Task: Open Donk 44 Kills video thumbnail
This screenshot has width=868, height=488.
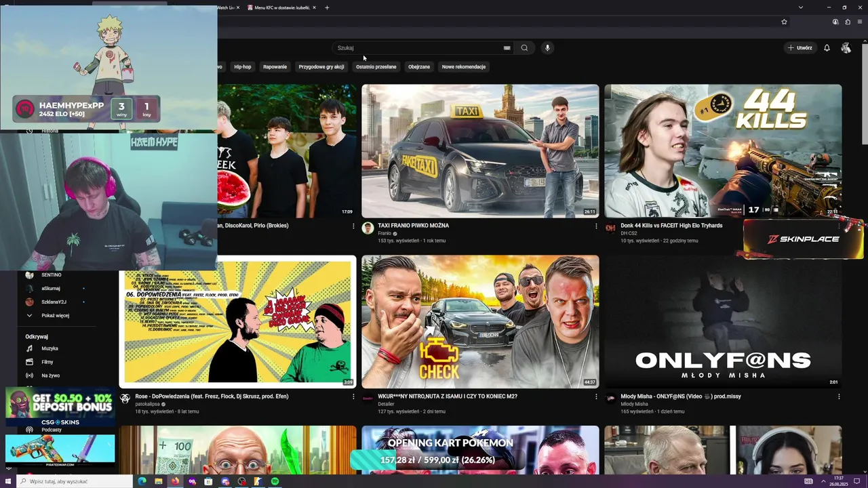Action: pyautogui.click(x=723, y=150)
